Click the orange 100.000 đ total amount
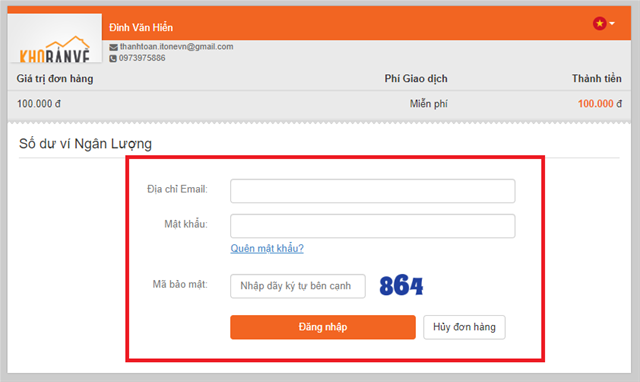Image resolution: width=640 pixels, height=382 pixels. pos(600,104)
